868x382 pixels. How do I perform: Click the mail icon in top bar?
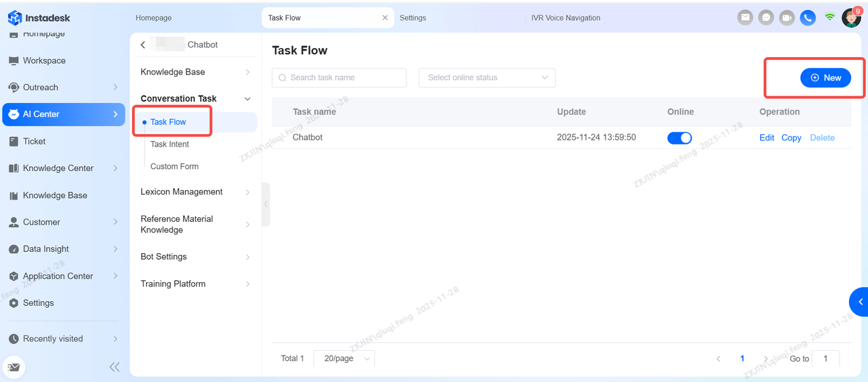point(745,18)
